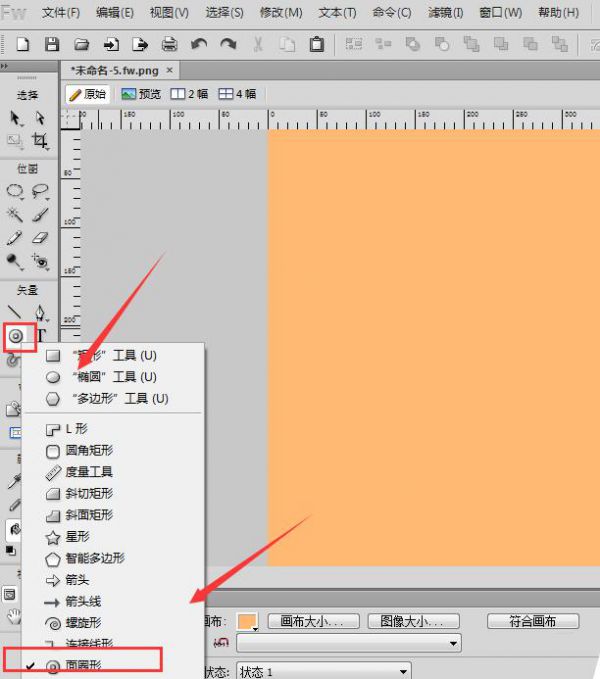Image resolution: width=600 pixels, height=679 pixels.
Task: Click the Undo arrow icon
Action: click(x=199, y=44)
